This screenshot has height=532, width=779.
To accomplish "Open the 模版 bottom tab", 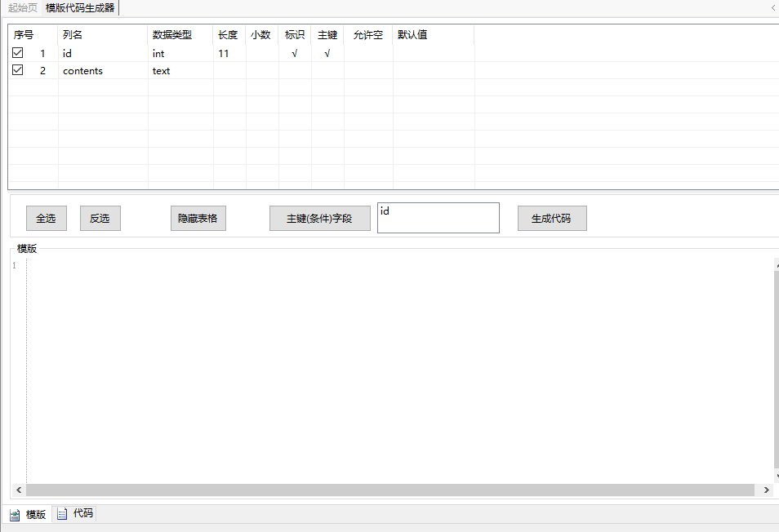I will 29,514.
